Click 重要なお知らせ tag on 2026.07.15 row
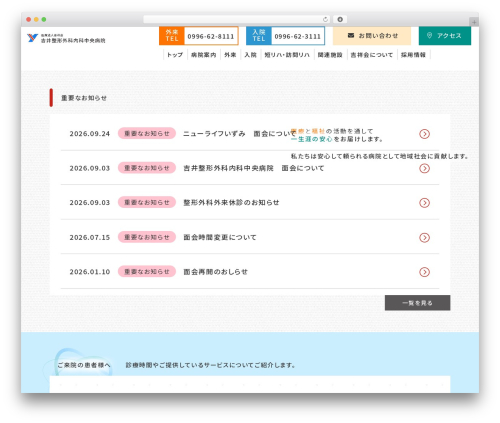This screenshot has width=500, height=423. (147, 237)
